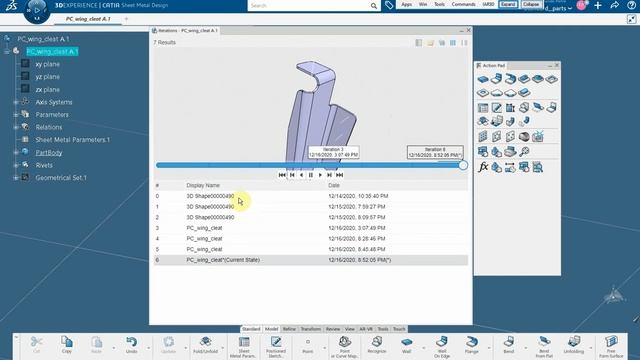Switch to the Transform toolbar tab

311,329
